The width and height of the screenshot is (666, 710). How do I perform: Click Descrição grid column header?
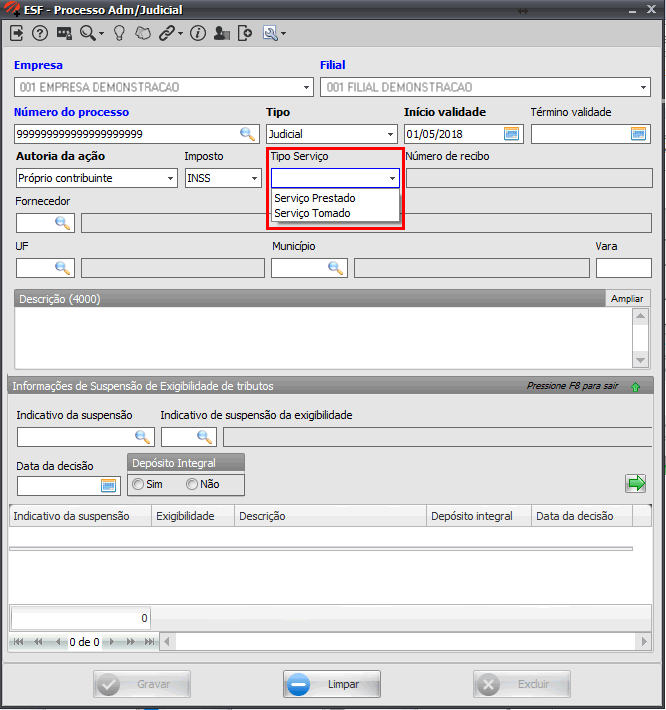click(331, 516)
